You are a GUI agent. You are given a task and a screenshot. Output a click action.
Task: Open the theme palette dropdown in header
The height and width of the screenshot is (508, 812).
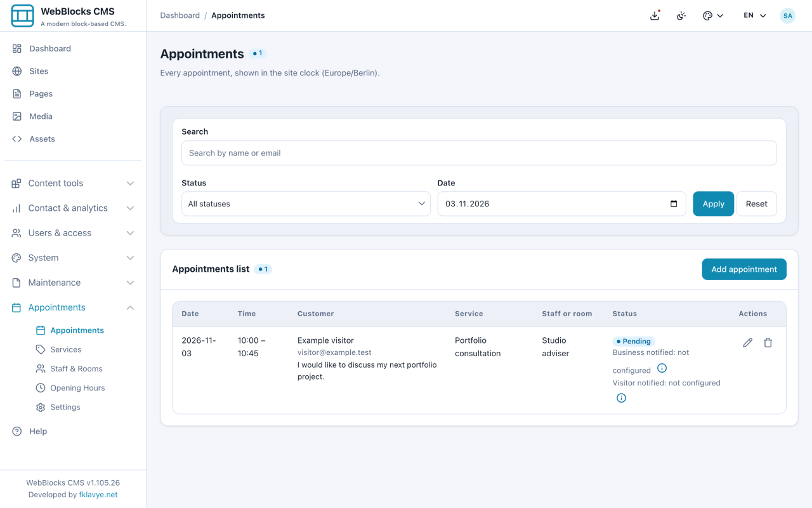point(713,15)
